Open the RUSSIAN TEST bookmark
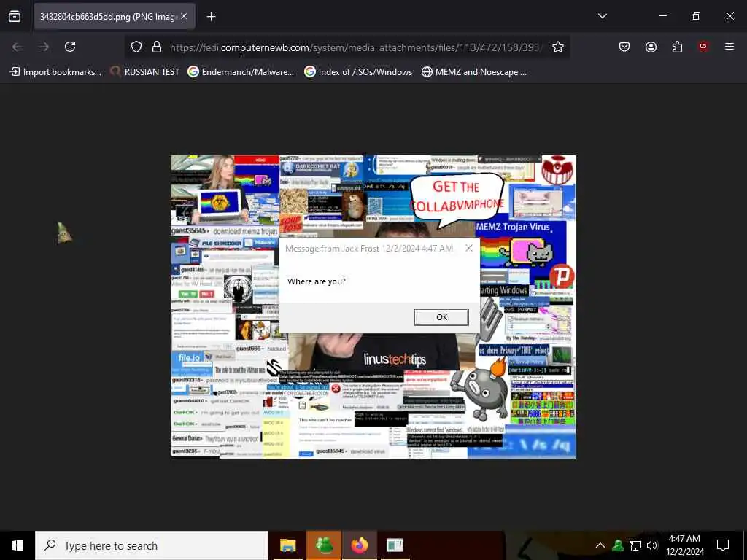747x560 pixels. (x=144, y=72)
